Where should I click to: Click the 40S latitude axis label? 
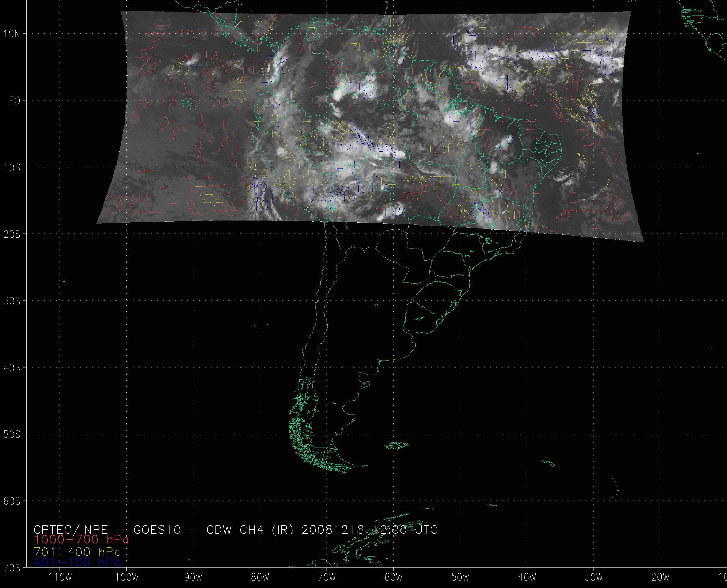click(x=12, y=368)
